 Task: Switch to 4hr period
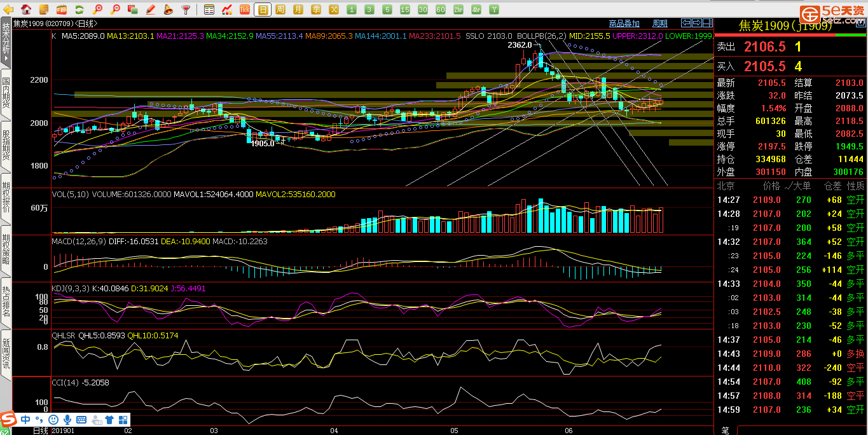[476, 10]
